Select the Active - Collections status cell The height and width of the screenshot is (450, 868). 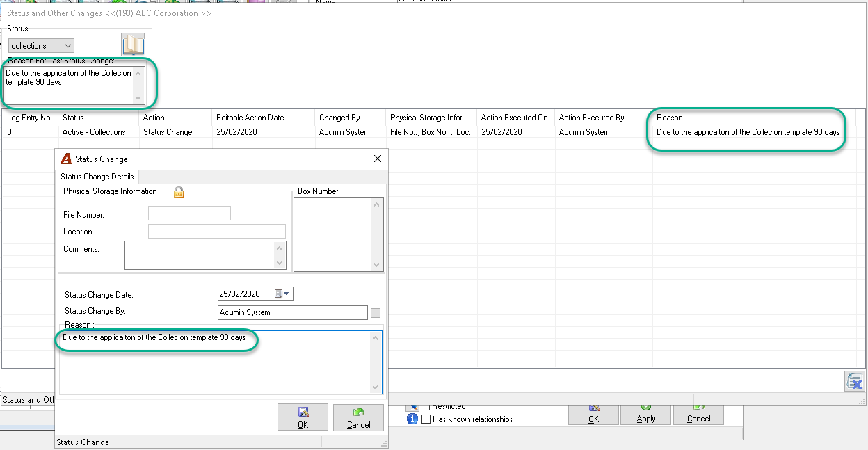94,132
